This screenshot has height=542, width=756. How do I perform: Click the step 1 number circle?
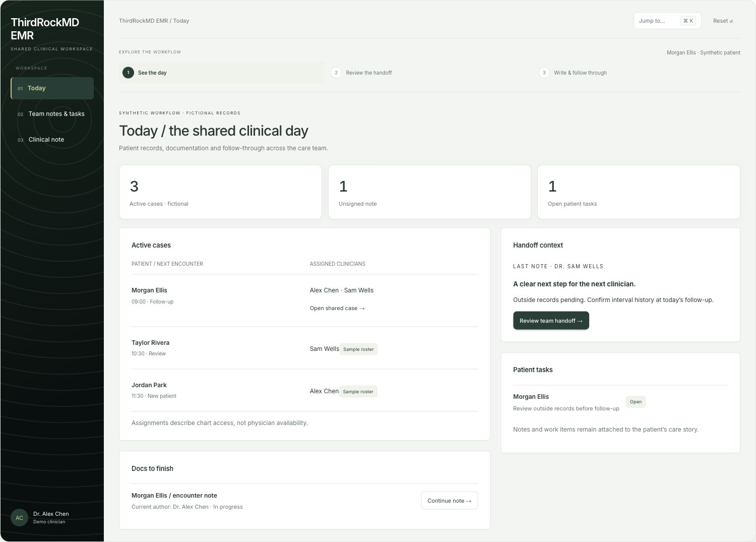[128, 73]
